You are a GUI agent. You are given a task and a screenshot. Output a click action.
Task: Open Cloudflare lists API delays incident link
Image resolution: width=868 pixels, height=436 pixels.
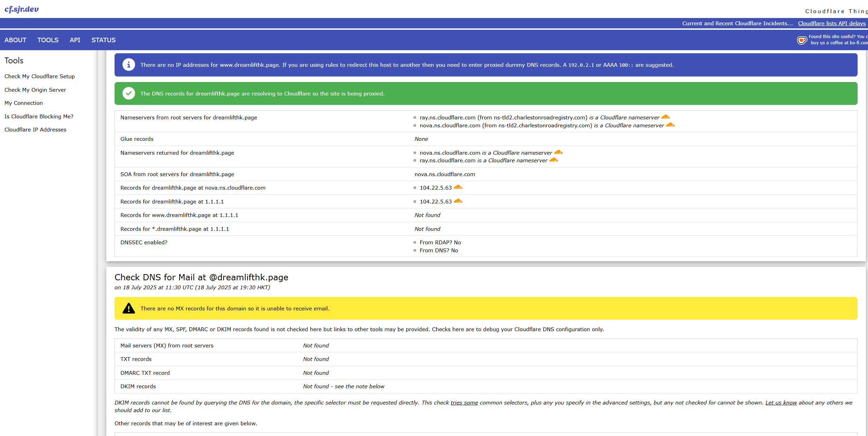coord(832,24)
